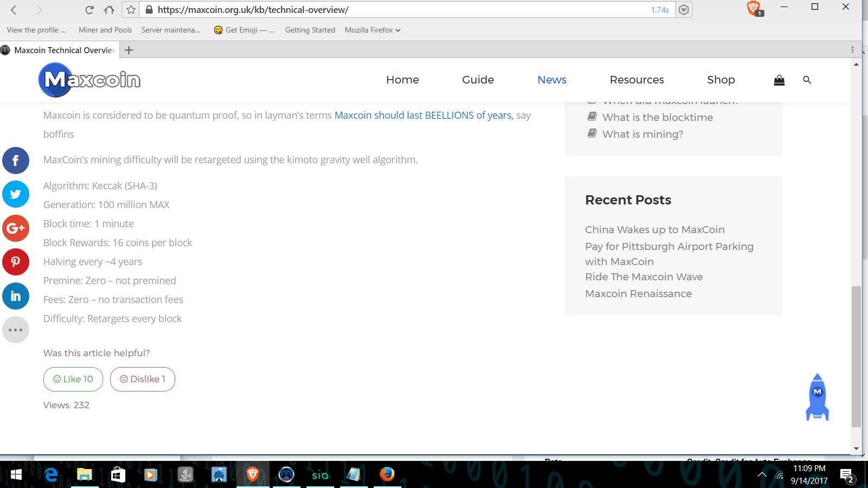Viewport: 868px width, 488px height.
Task: Show hidden system tray icons
Action: click(762, 475)
